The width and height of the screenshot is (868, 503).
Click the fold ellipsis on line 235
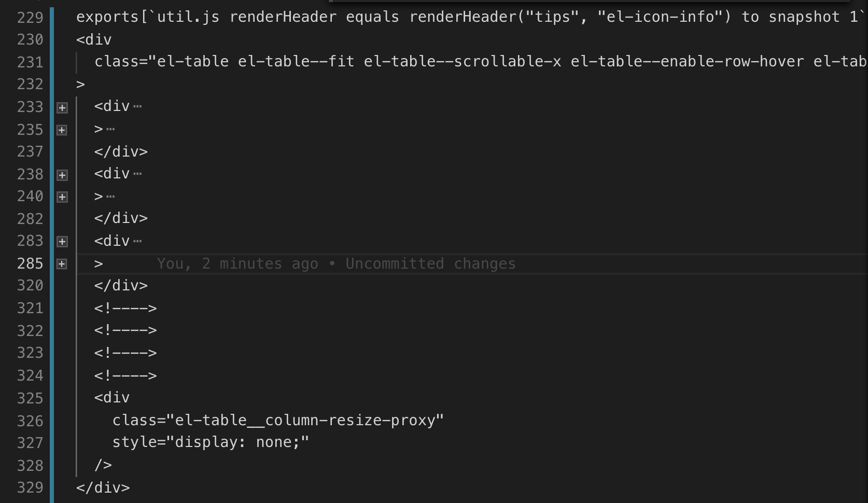coord(110,129)
